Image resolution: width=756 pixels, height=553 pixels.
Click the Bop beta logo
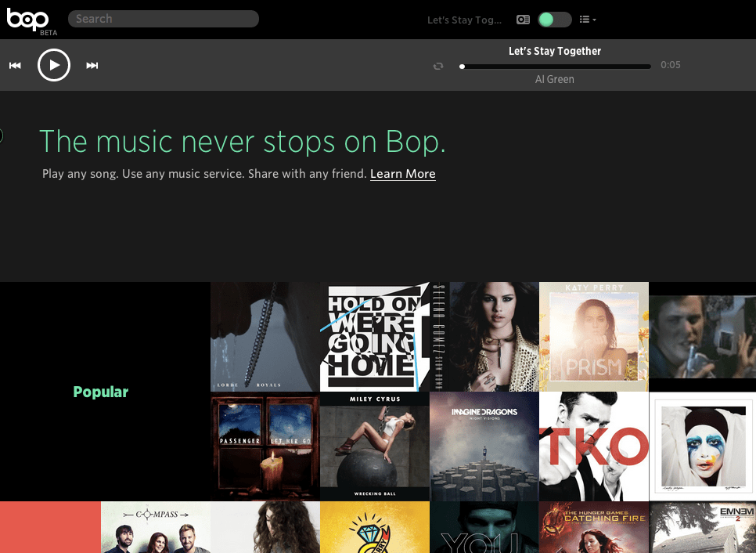(32, 22)
